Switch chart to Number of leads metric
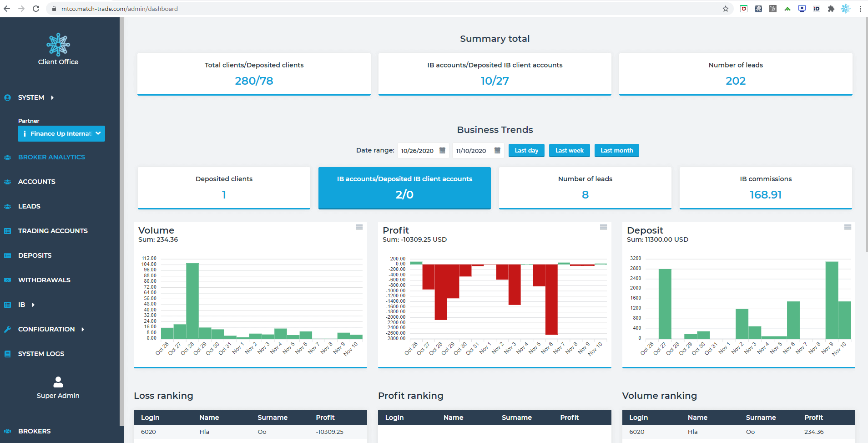 585,188
